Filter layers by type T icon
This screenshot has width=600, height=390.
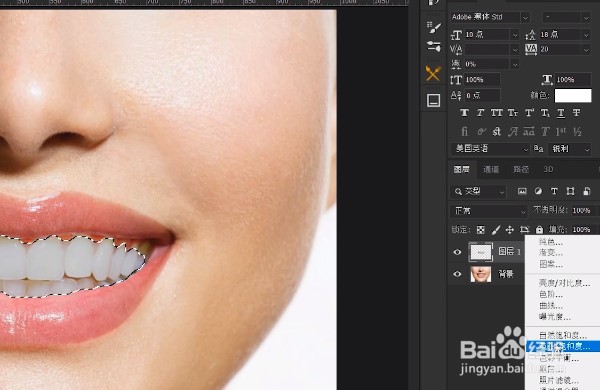554,191
